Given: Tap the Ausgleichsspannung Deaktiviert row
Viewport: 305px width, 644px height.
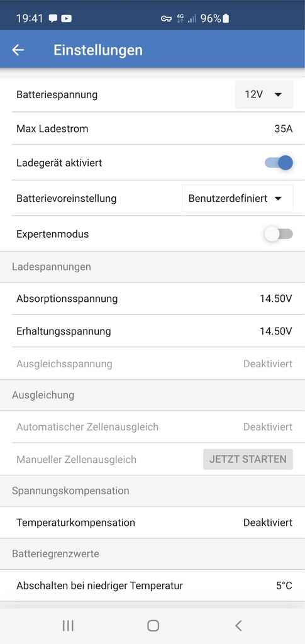Looking at the screenshot, I should coord(152,364).
